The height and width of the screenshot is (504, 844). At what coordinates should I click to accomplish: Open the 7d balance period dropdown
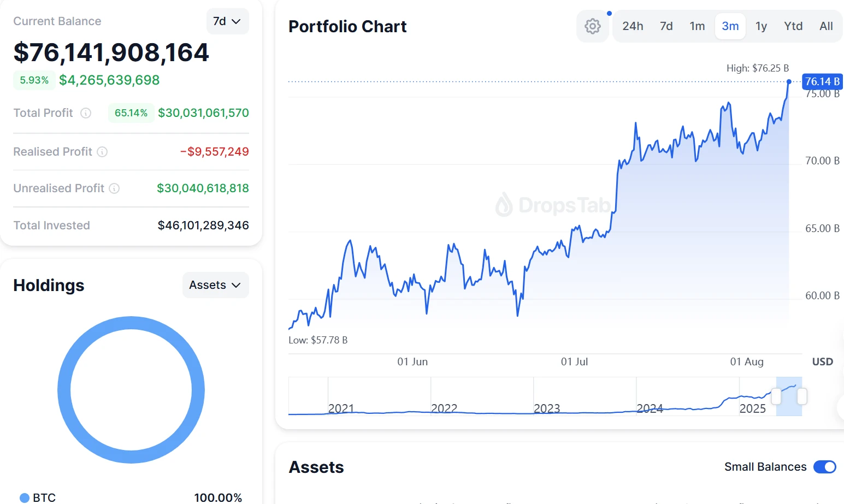pyautogui.click(x=227, y=21)
